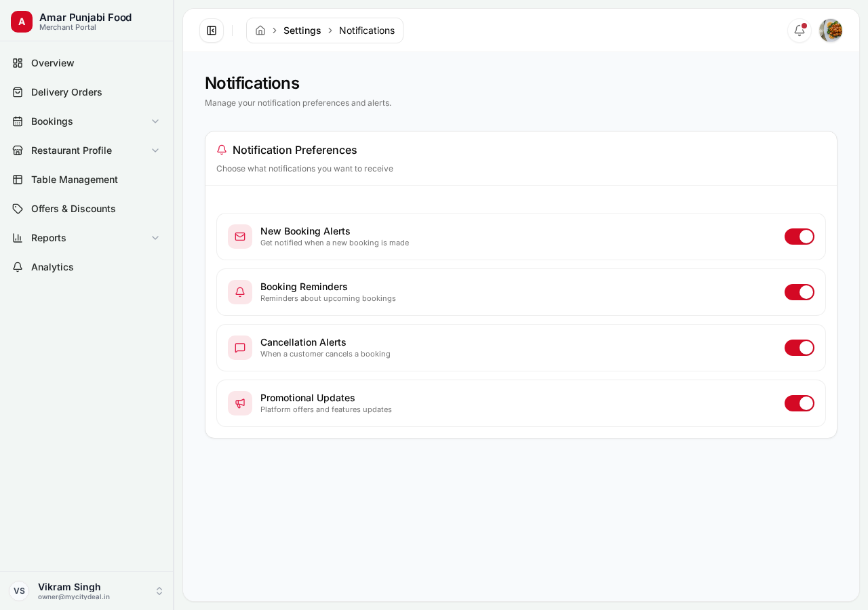This screenshot has width=868, height=610.
Task: Click 'When a customer cancels a booking' text
Action: [325, 354]
